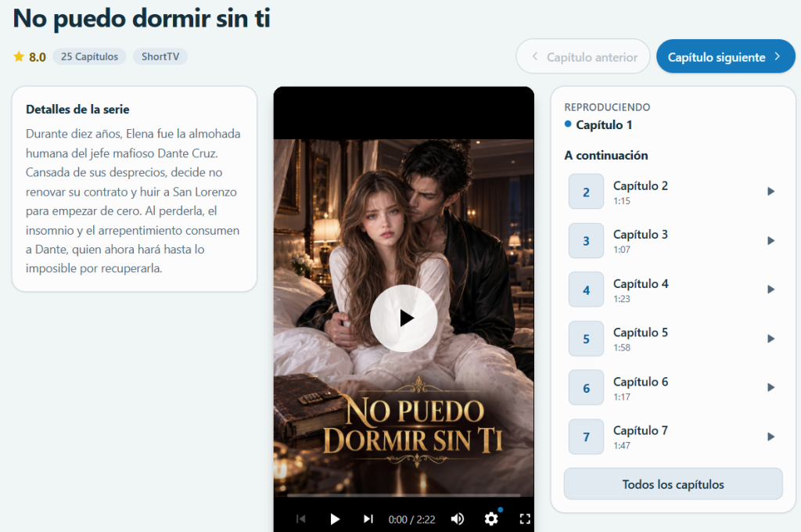Click the 1:15 duration text
The height and width of the screenshot is (532, 801).
tap(622, 201)
